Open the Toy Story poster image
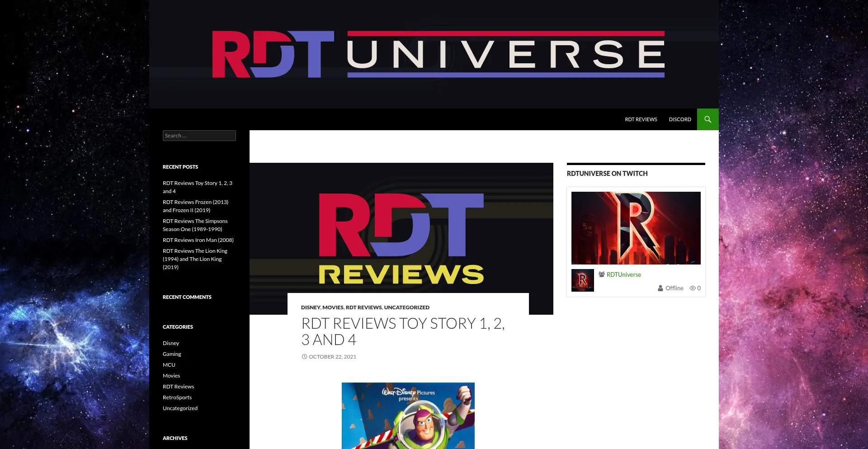 click(408, 416)
